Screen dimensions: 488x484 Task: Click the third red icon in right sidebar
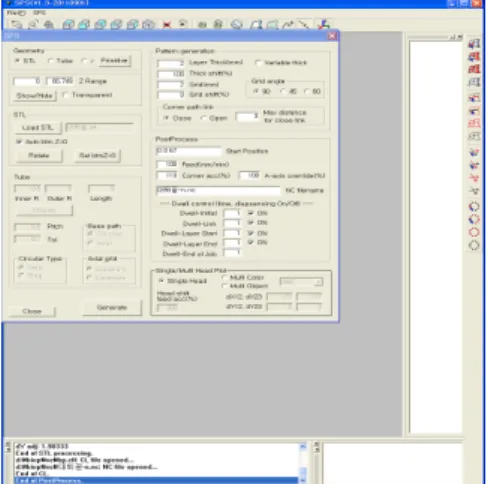coord(474,69)
